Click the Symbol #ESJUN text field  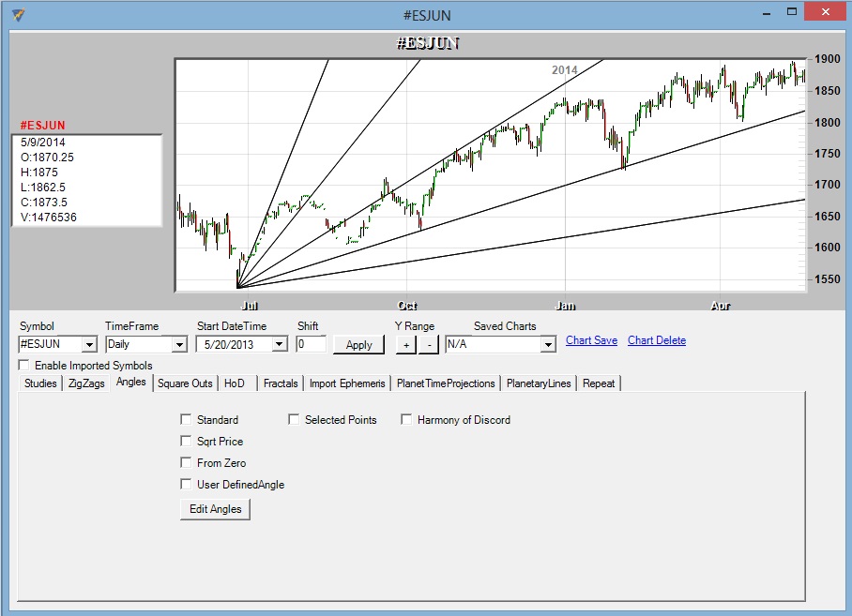[x=50, y=344]
